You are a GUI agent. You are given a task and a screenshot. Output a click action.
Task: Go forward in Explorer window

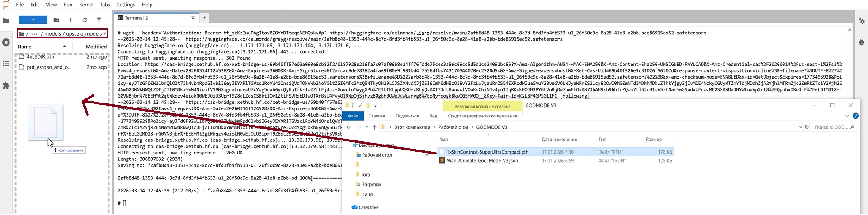[x=359, y=127]
